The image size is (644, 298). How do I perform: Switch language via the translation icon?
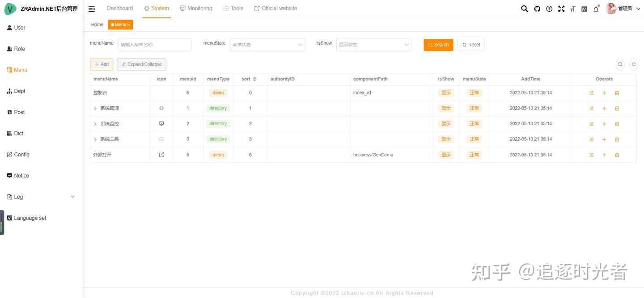click(x=584, y=8)
